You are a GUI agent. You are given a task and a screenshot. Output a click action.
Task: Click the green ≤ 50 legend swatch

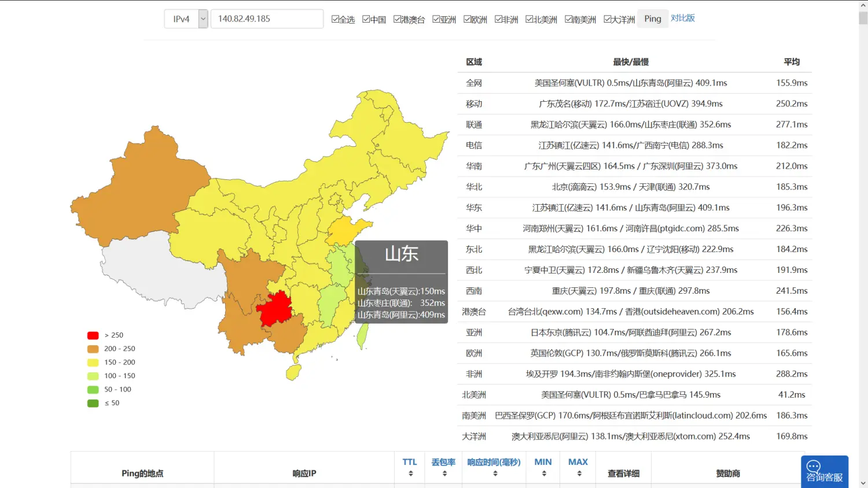point(93,403)
